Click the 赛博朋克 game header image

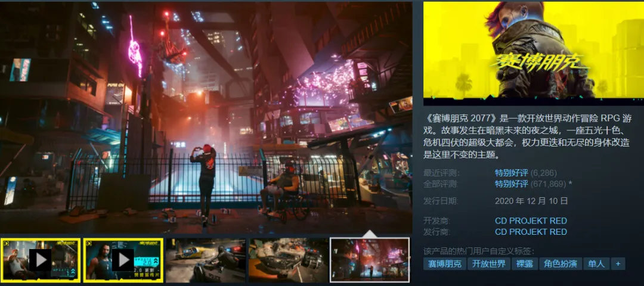click(x=534, y=54)
